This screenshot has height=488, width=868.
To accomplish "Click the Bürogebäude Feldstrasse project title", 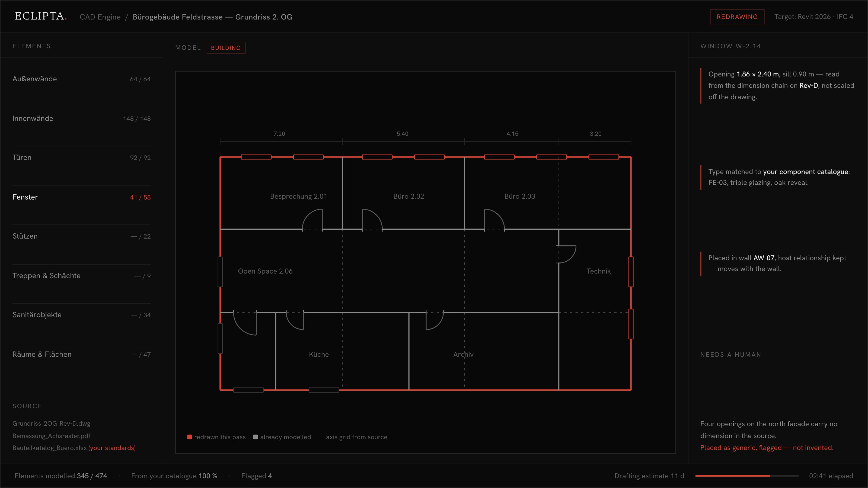I will pyautogui.click(x=212, y=17).
